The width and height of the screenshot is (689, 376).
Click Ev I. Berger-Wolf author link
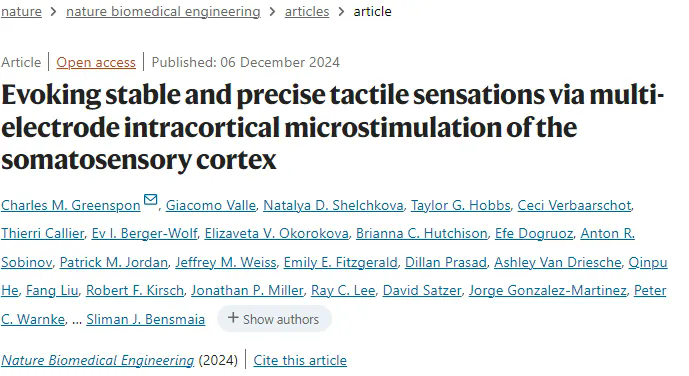pyautogui.click(x=144, y=233)
